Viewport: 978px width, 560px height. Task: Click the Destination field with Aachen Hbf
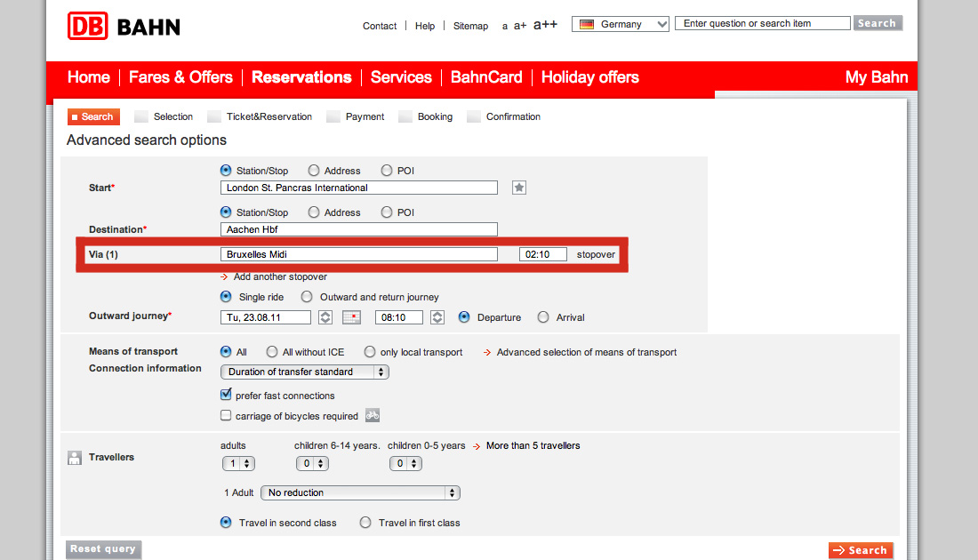pyautogui.click(x=358, y=229)
